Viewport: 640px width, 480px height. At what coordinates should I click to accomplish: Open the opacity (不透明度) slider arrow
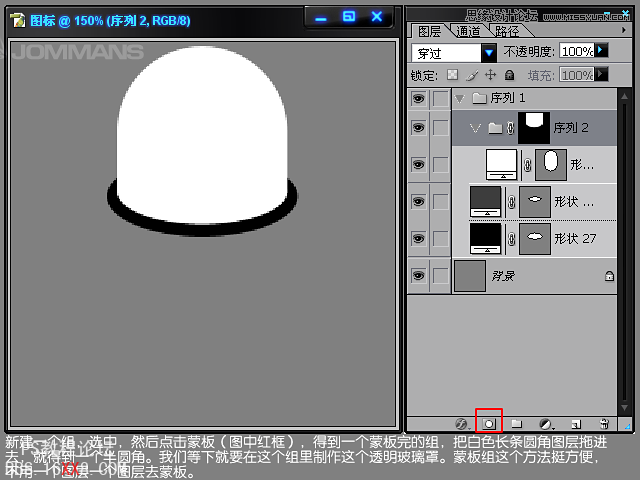pos(601,51)
